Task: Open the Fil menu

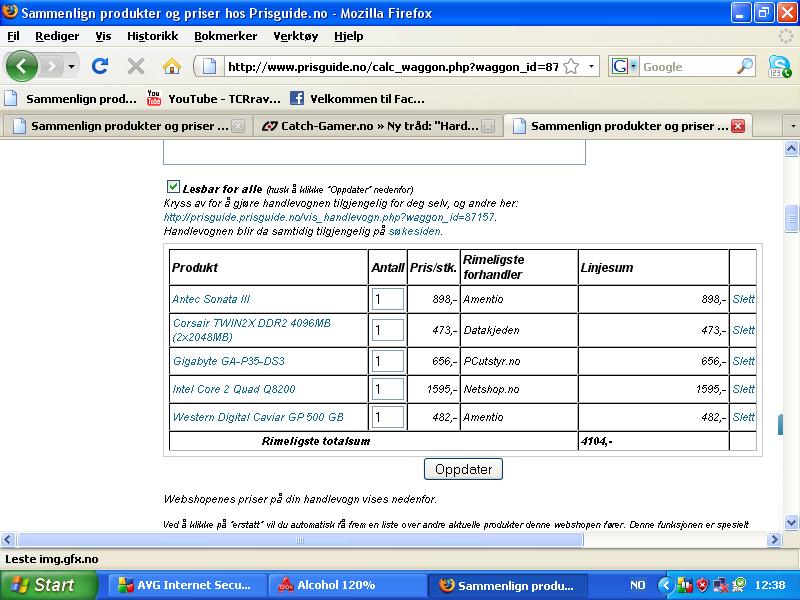Action: (13, 36)
